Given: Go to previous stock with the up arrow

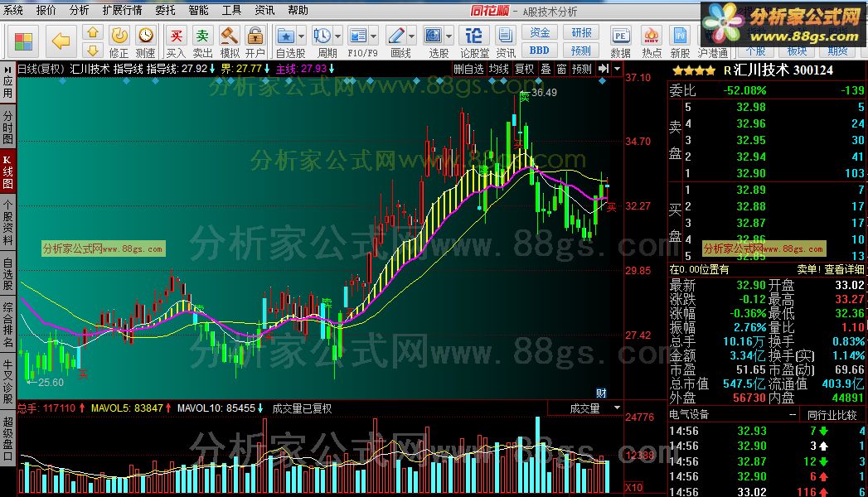Looking at the screenshot, I should coord(93,33).
